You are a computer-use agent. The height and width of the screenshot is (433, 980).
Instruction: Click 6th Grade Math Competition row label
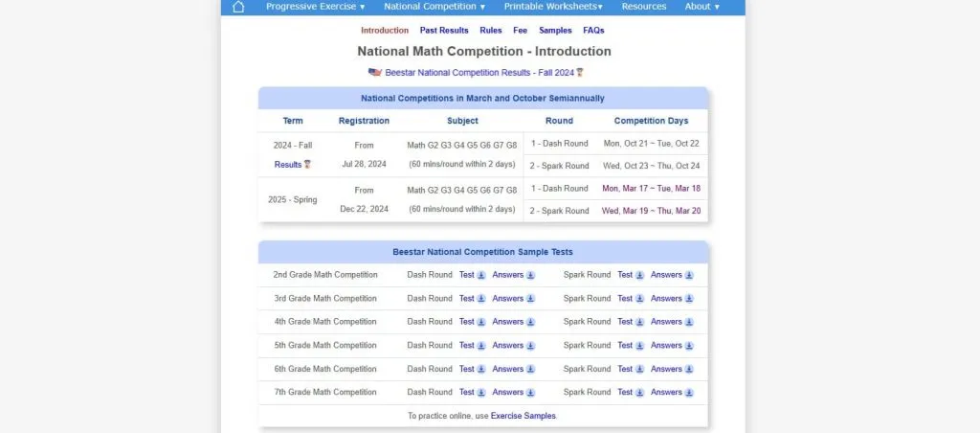click(x=325, y=369)
